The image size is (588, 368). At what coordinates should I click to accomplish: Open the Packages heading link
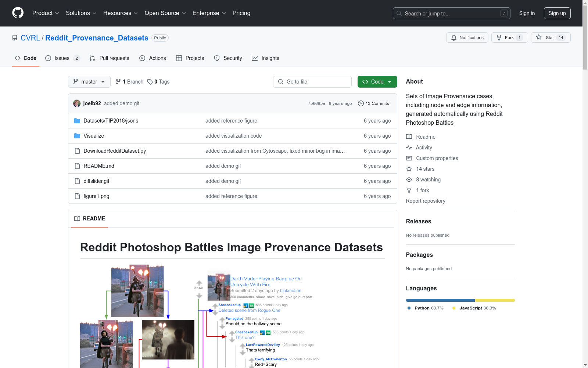[419, 255]
